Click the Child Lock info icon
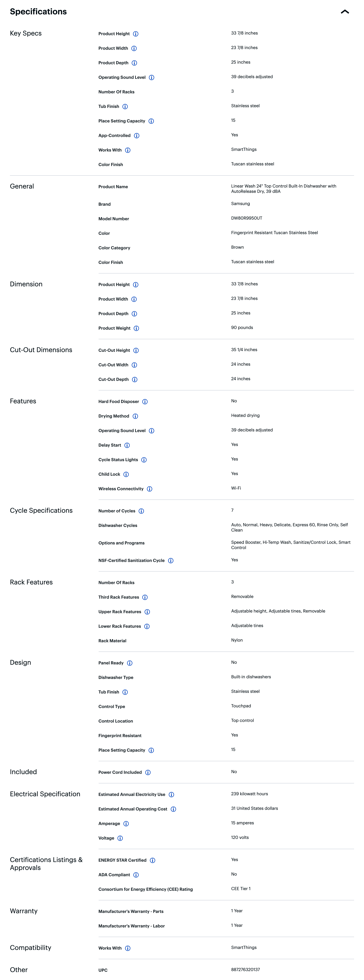 (x=126, y=474)
